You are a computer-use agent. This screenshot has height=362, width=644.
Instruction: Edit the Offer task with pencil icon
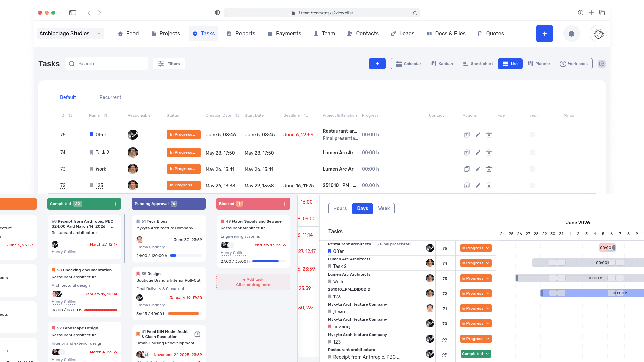(x=478, y=135)
